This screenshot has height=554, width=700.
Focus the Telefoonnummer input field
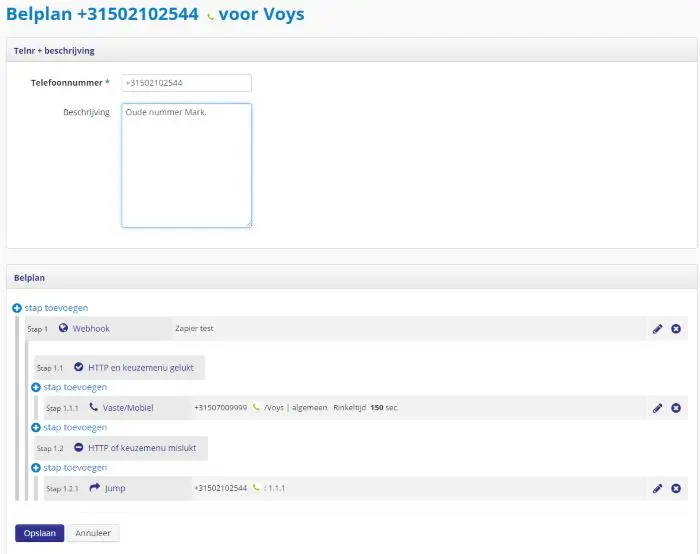[186, 83]
